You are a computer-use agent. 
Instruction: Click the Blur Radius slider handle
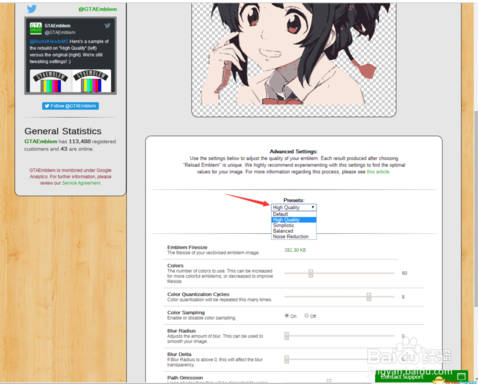tap(287, 336)
